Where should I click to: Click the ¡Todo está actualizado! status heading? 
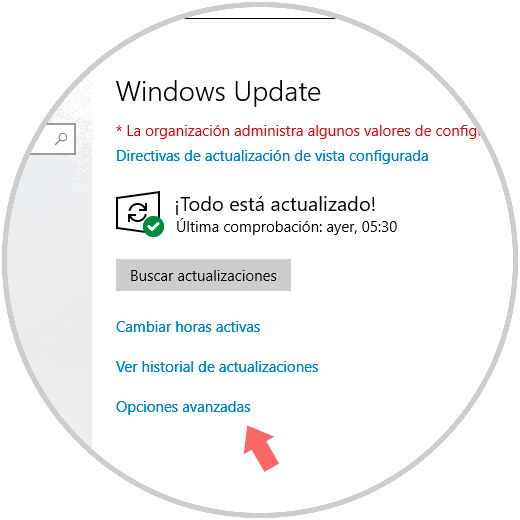275,204
